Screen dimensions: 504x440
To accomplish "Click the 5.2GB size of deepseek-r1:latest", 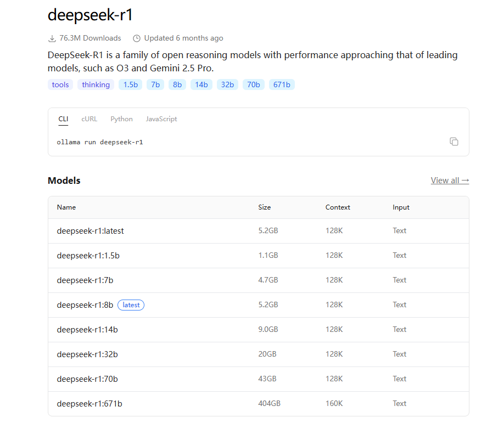I will [x=268, y=231].
